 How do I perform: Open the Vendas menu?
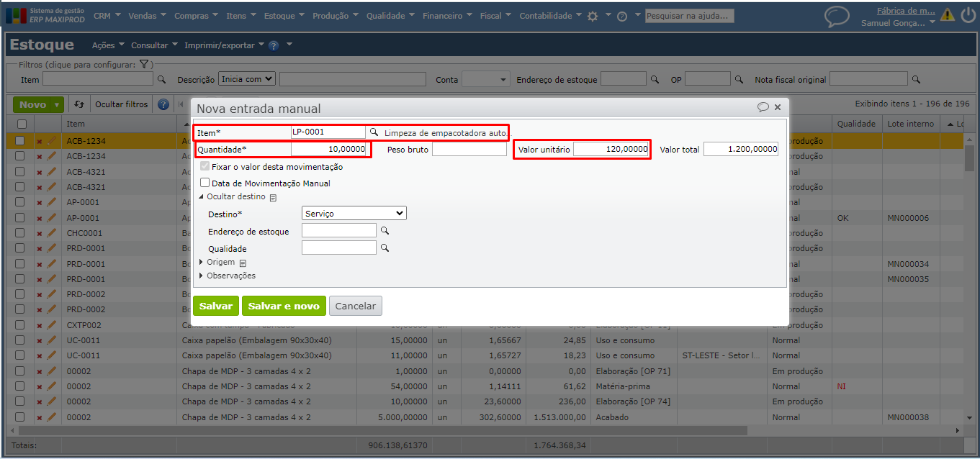147,16
